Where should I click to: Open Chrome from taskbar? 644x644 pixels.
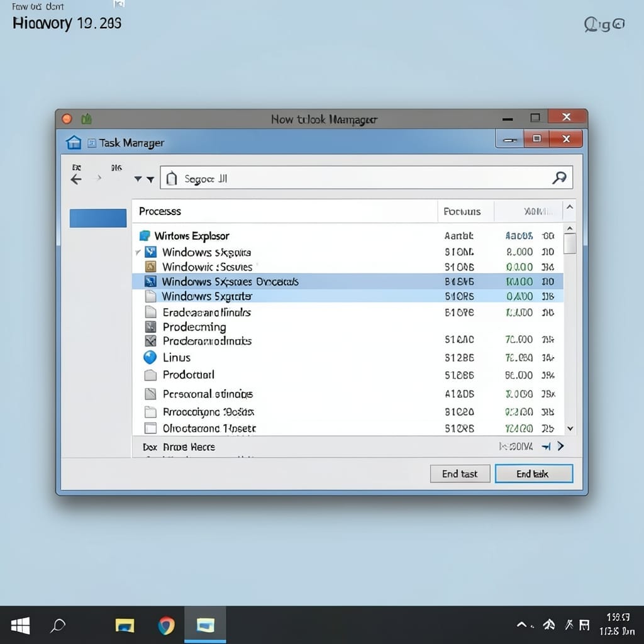coord(166,626)
